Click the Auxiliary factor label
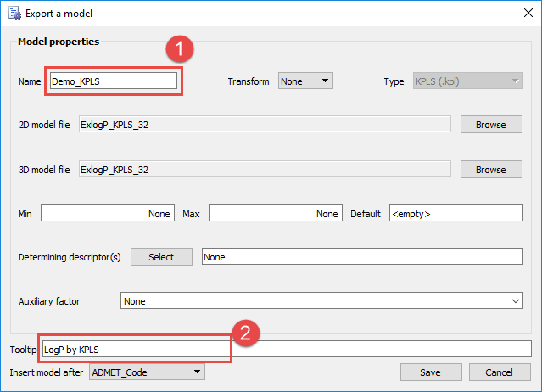This screenshot has width=542, height=392. (49, 301)
